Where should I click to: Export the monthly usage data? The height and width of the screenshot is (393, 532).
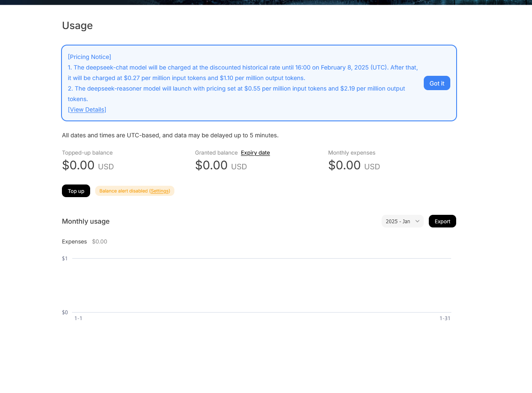click(x=442, y=221)
